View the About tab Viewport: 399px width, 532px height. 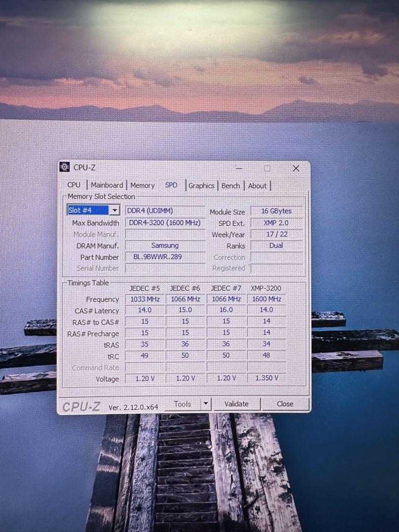click(x=257, y=186)
